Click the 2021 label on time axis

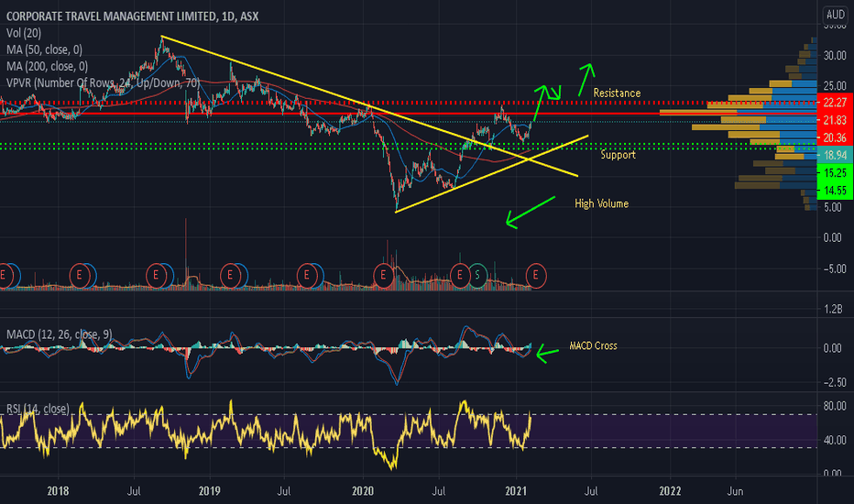[516, 491]
